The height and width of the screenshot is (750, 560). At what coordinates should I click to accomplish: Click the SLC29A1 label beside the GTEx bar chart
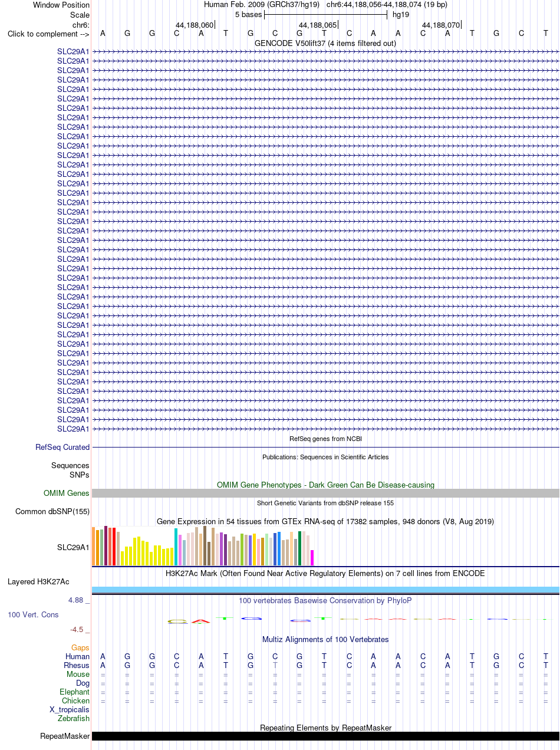[73, 547]
